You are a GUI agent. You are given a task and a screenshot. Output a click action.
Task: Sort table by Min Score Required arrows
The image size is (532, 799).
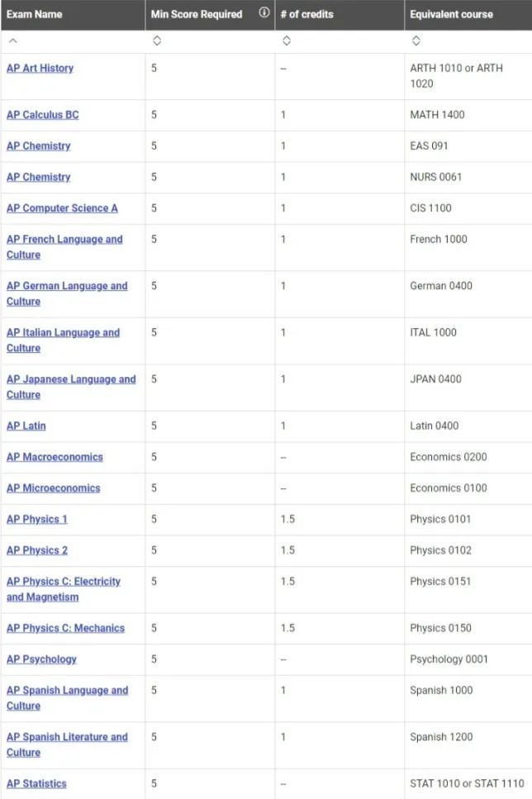(x=157, y=41)
